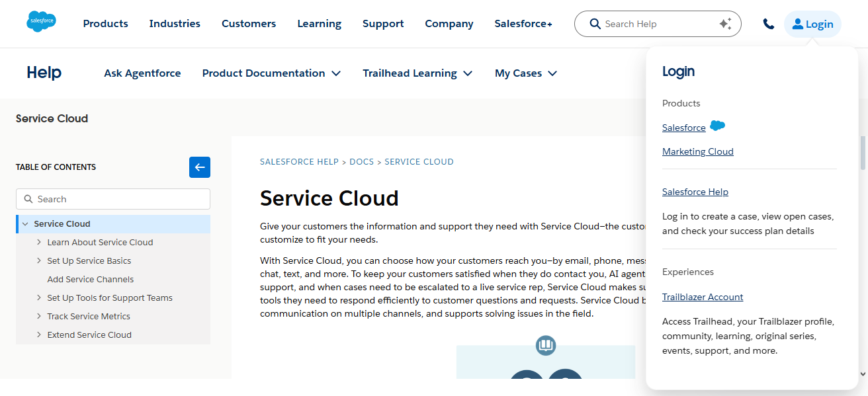Click the phone contact icon

point(768,24)
